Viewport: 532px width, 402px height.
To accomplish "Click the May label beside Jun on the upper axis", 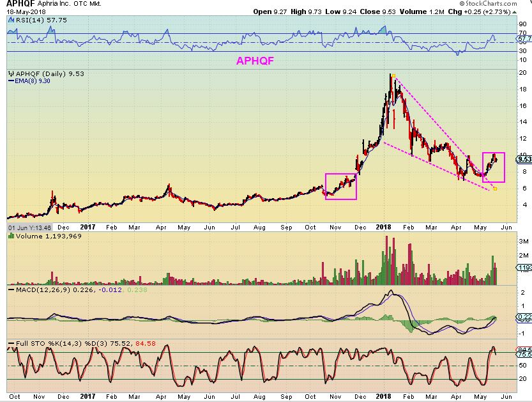I will click(x=480, y=228).
